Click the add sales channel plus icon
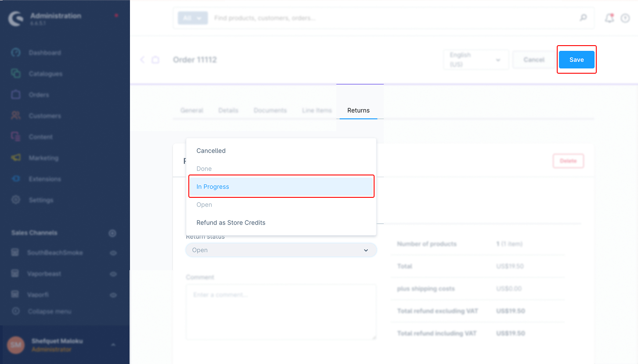This screenshot has width=638, height=364. [x=112, y=233]
